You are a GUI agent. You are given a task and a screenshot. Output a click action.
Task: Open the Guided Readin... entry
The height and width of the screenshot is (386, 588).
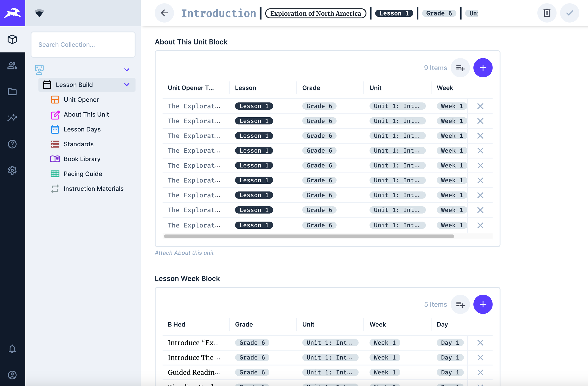coord(194,372)
